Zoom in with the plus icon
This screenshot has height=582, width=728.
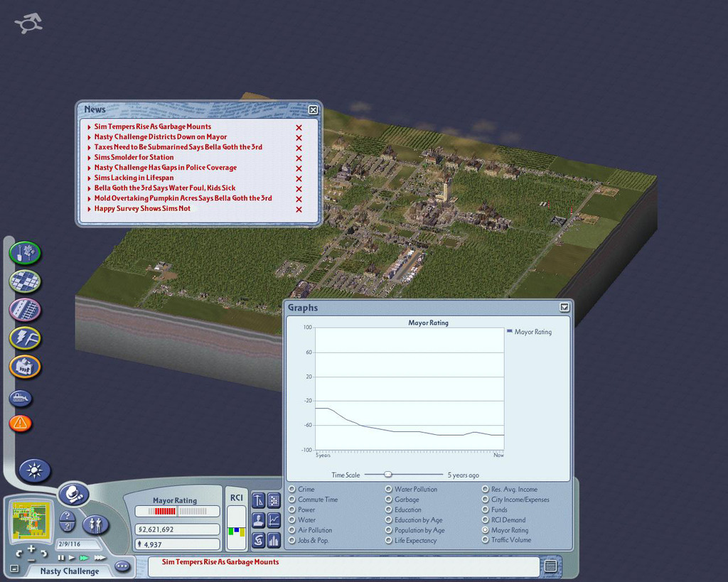click(31, 549)
